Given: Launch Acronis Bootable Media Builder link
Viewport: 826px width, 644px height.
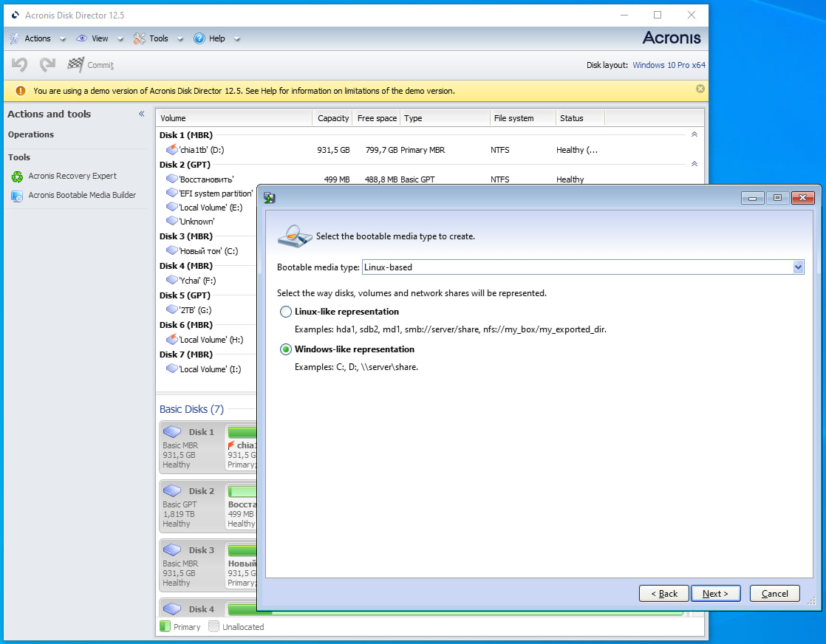Looking at the screenshot, I should 82,195.
